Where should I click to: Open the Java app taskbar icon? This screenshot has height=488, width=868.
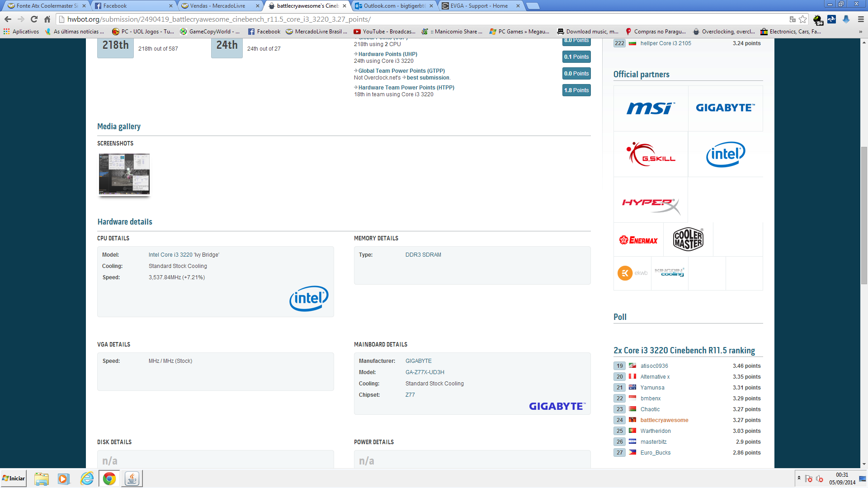point(132,479)
